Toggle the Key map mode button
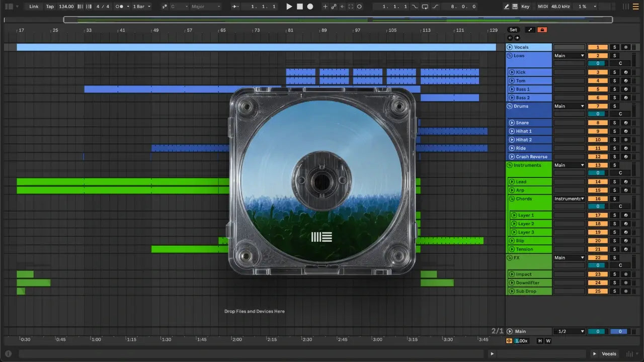 (525, 7)
